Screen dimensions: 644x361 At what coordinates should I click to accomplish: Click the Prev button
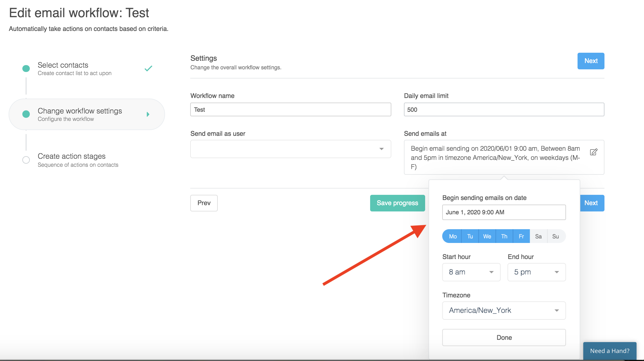pyautogui.click(x=204, y=203)
